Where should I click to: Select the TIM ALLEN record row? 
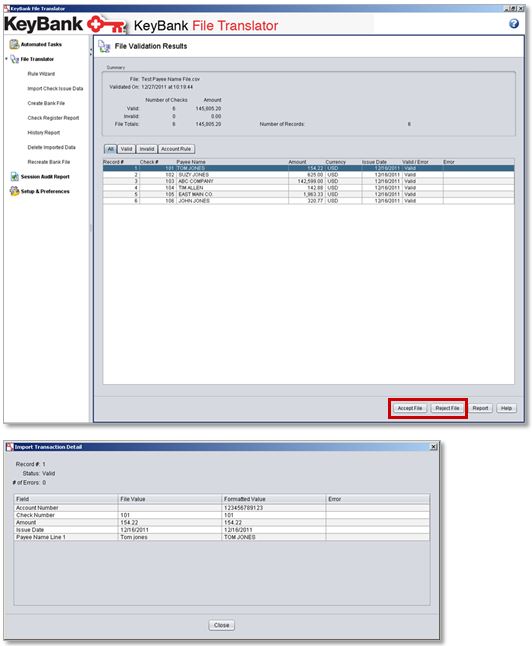(x=308, y=187)
